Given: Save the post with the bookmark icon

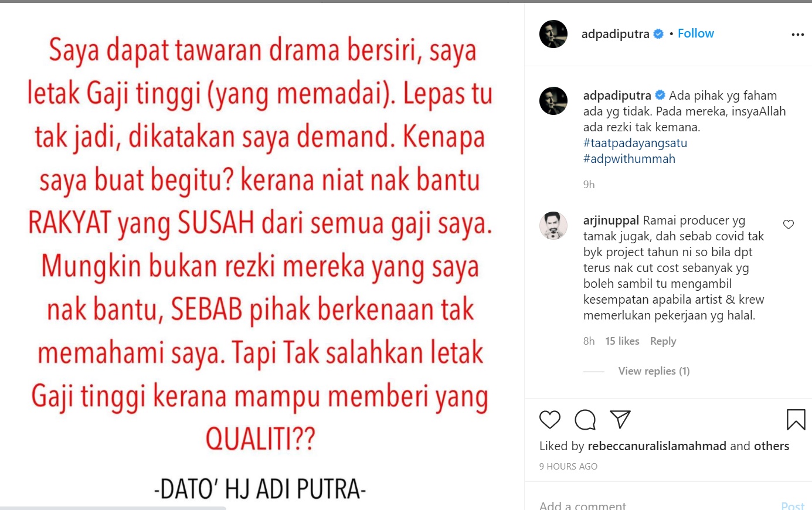Looking at the screenshot, I should coord(796,420).
